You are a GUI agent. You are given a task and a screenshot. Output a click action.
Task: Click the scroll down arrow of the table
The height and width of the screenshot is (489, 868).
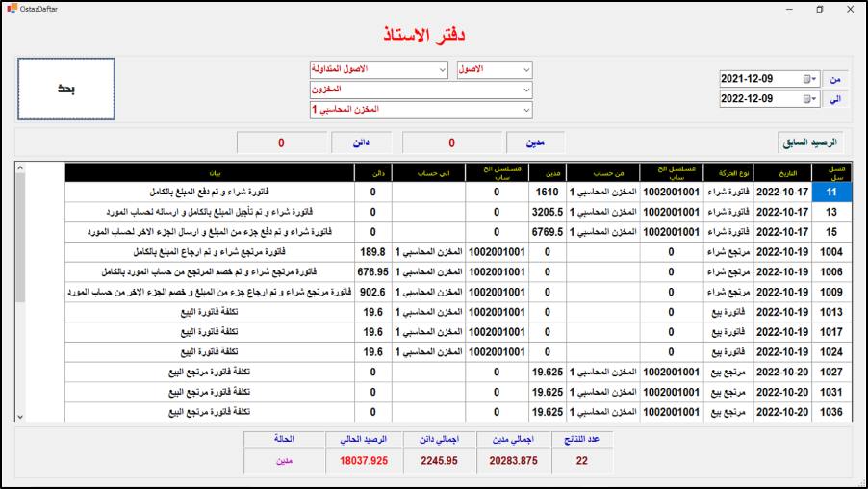(x=21, y=416)
